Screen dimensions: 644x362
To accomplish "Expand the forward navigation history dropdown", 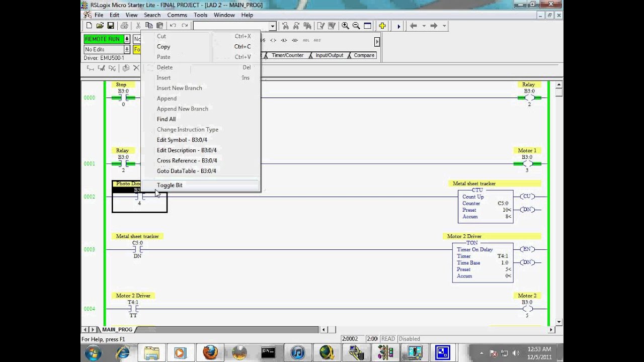I will tap(444, 26).
